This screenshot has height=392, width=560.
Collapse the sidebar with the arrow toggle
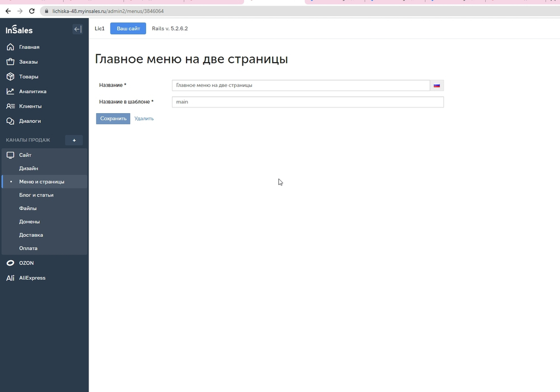[x=77, y=29]
